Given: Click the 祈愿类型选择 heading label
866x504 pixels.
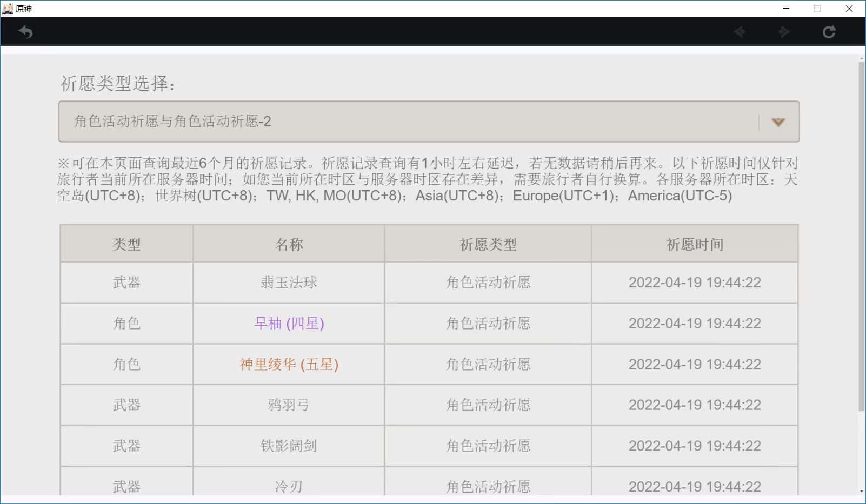Looking at the screenshot, I should (x=118, y=83).
